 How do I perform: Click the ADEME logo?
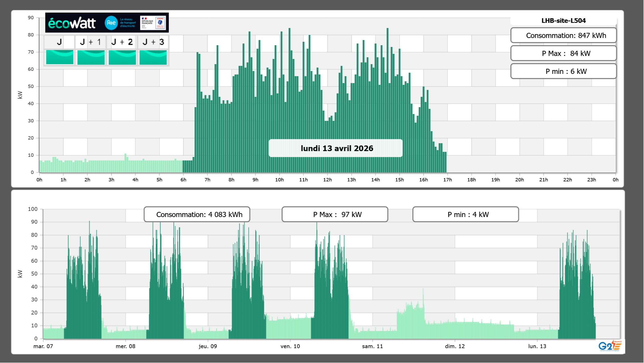(160, 23)
